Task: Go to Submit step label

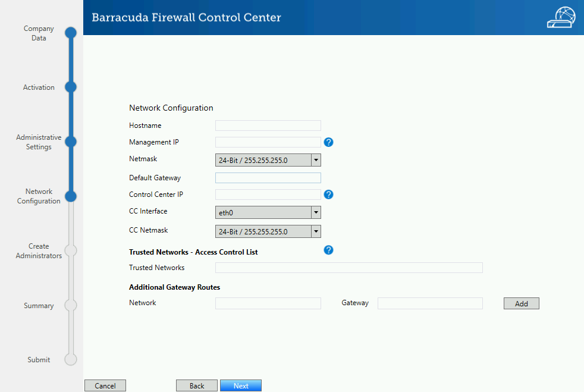Action: pos(39,360)
